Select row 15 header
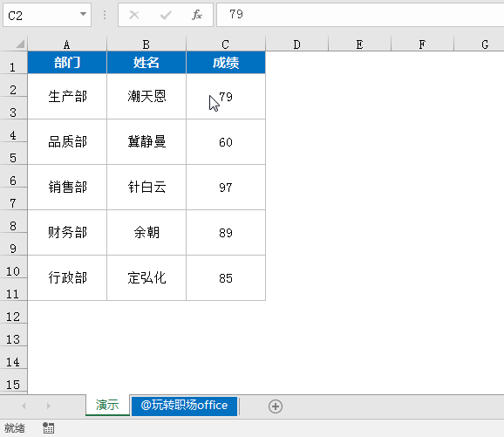This screenshot has height=437, width=504. (13, 380)
